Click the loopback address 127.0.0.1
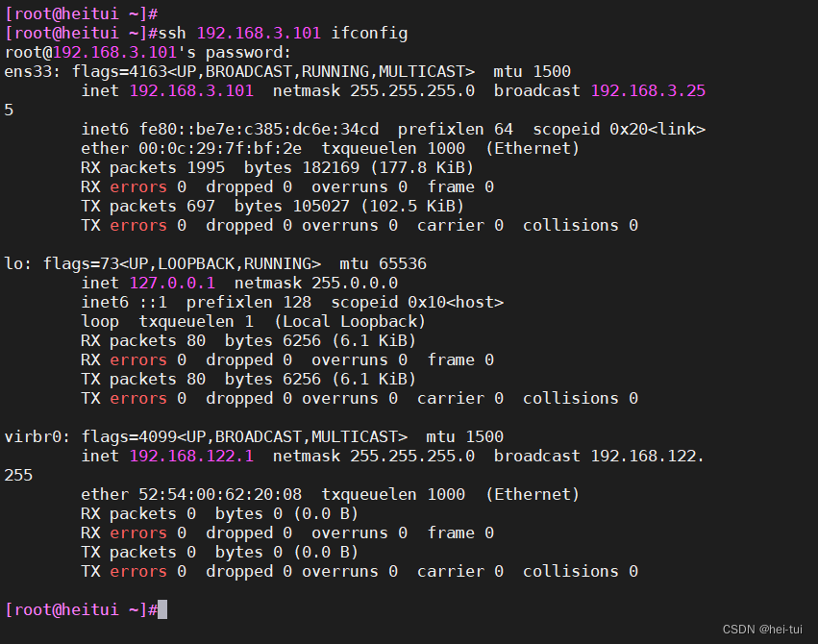 172,284
